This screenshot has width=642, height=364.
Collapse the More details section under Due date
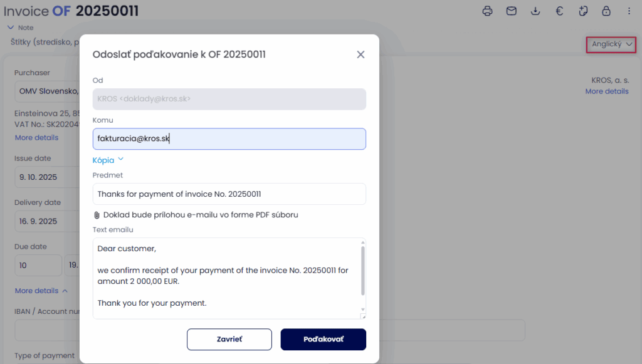tap(41, 291)
